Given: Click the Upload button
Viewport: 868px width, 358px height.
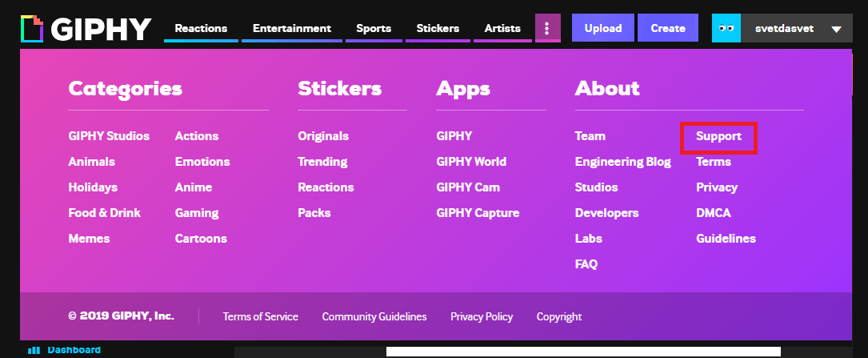Looking at the screenshot, I should click(x=603, y=28).
